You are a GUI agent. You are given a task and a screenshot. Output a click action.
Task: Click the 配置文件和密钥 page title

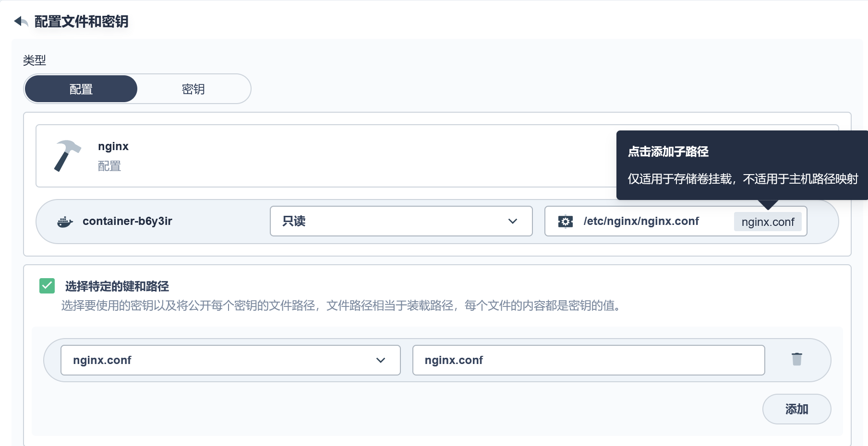[82, 22]
